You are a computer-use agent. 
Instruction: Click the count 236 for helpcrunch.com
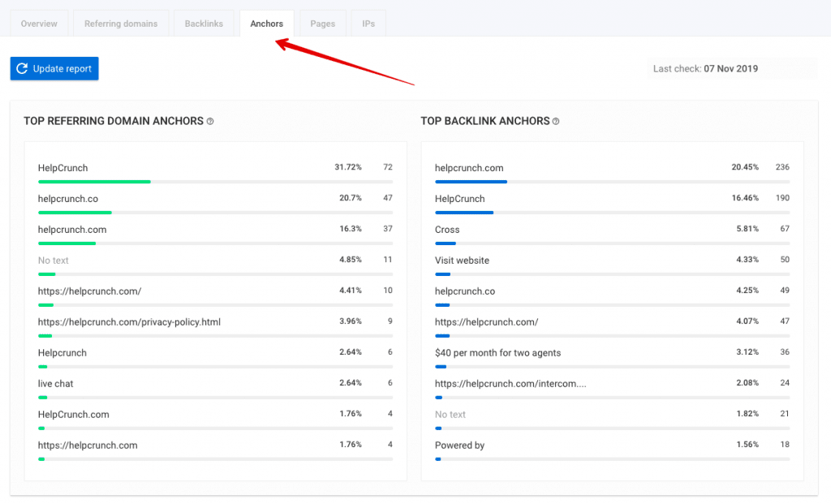coord(782,167)
